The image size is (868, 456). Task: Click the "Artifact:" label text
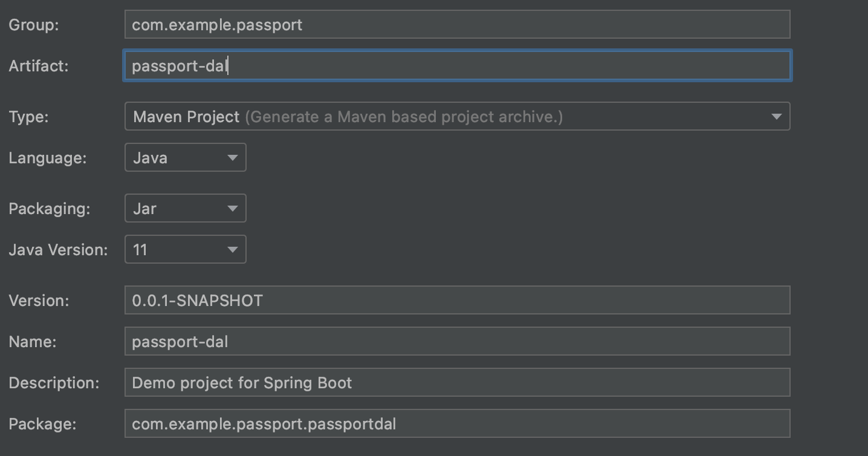[39, 67]
